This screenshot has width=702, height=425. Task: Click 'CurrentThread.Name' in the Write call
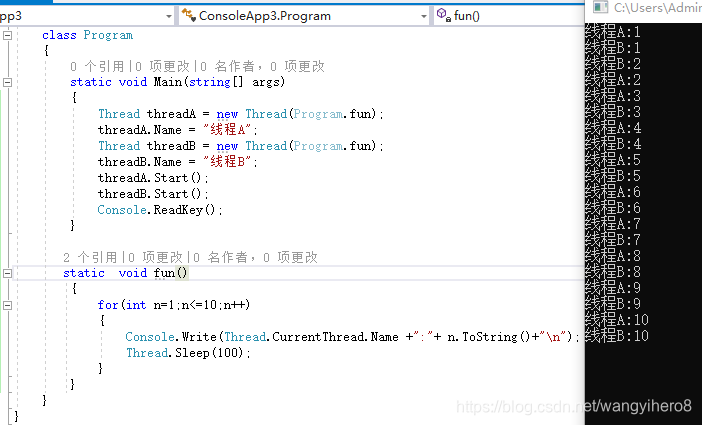coord(335,337)
